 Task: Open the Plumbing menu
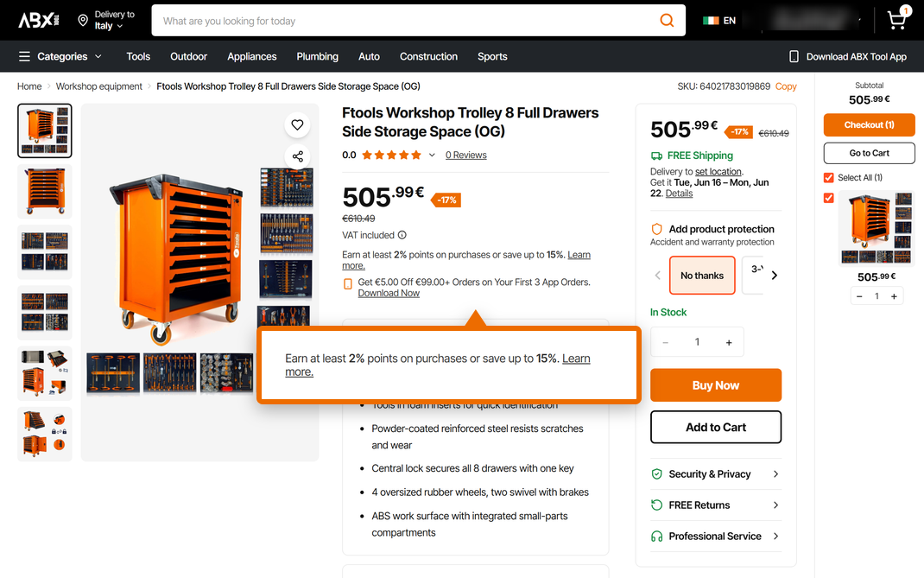317,57
